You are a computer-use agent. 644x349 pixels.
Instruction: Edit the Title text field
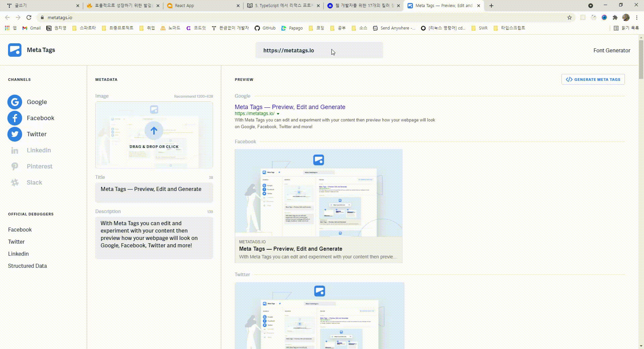pyautogui.click(x=154, y=192)
